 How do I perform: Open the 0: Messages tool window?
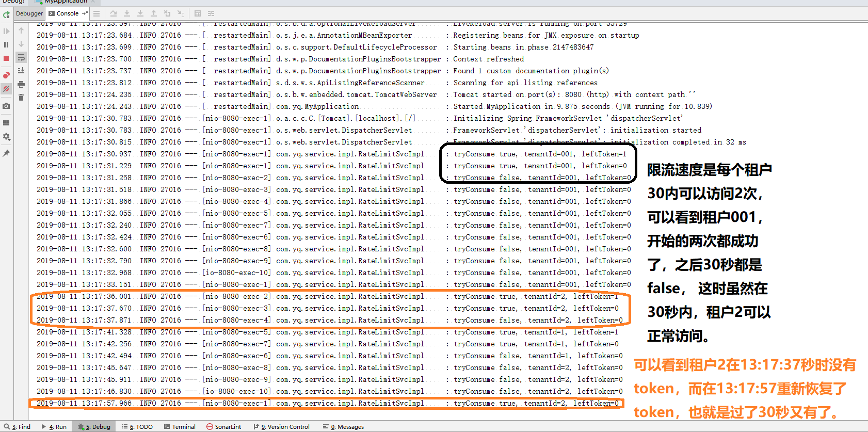click(x=343, y=427)
